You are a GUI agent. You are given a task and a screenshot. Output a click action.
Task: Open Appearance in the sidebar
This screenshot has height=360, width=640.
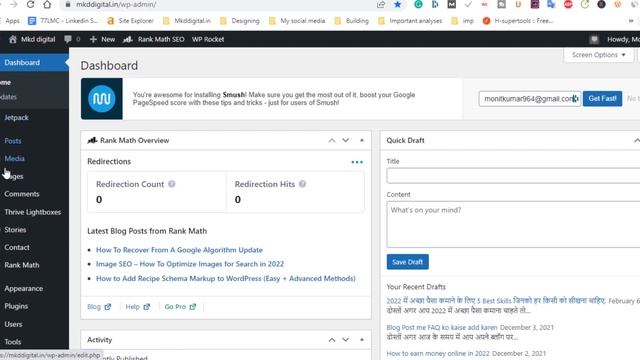[24, 288]
